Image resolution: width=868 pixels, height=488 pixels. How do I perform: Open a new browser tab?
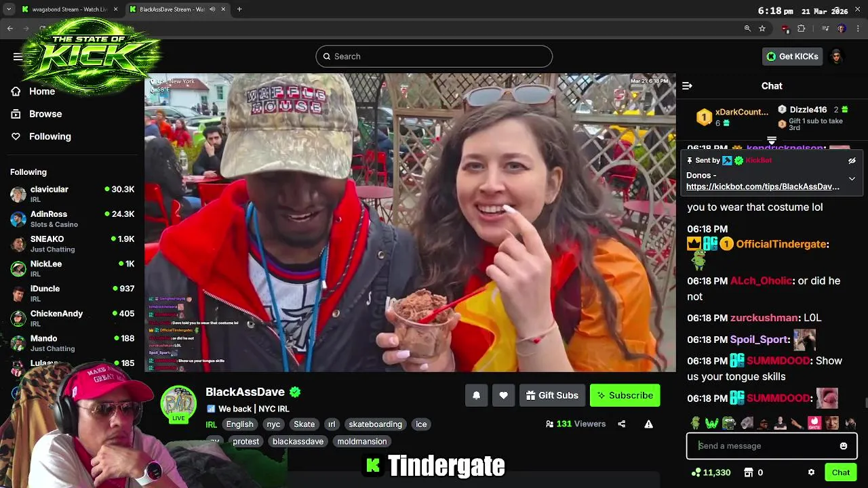(x=239, y=9)
